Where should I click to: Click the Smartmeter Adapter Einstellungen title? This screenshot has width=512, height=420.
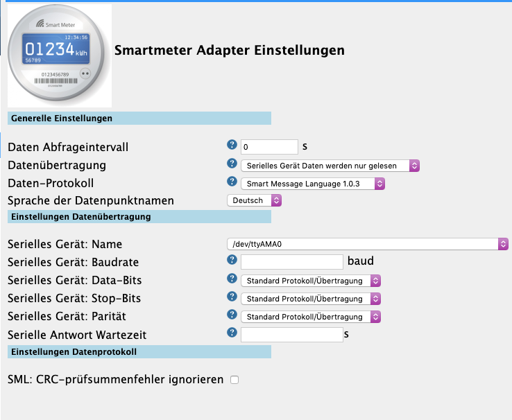pyautogui.click(x=229, y=50)
